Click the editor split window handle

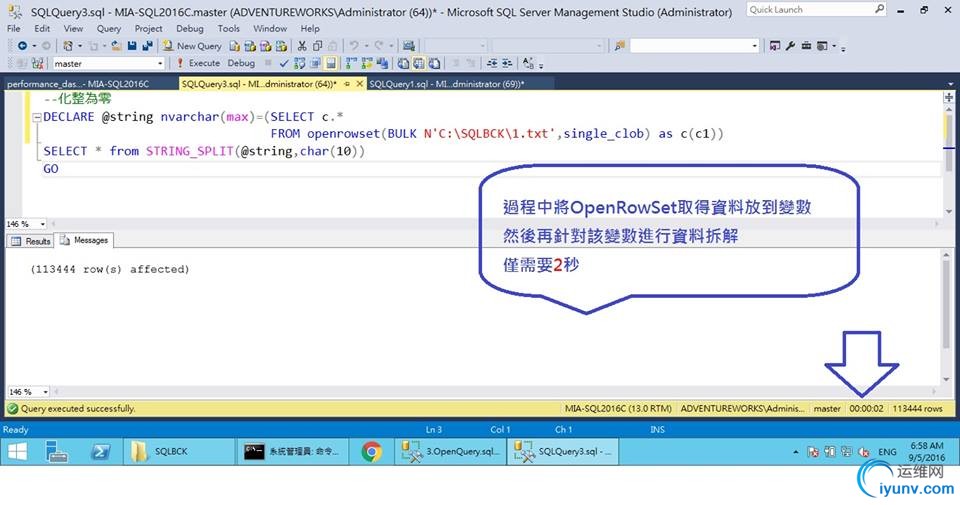pos(948,97)
